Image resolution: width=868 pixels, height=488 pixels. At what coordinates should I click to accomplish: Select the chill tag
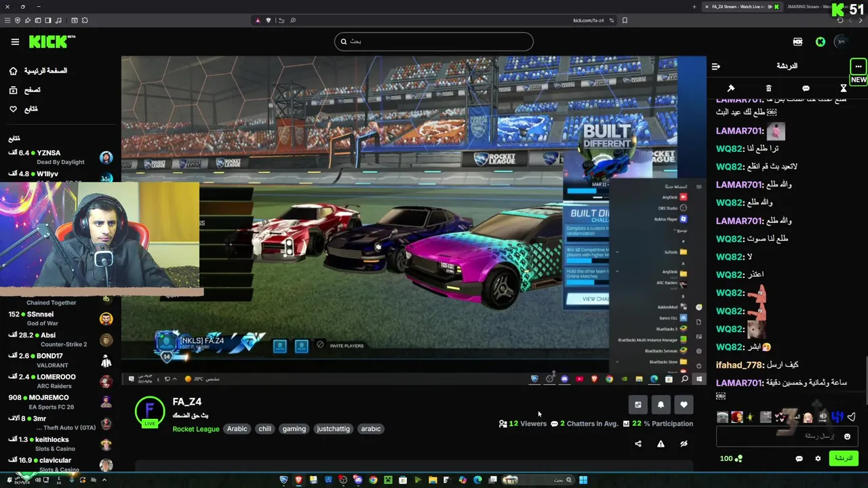[265, 429]
